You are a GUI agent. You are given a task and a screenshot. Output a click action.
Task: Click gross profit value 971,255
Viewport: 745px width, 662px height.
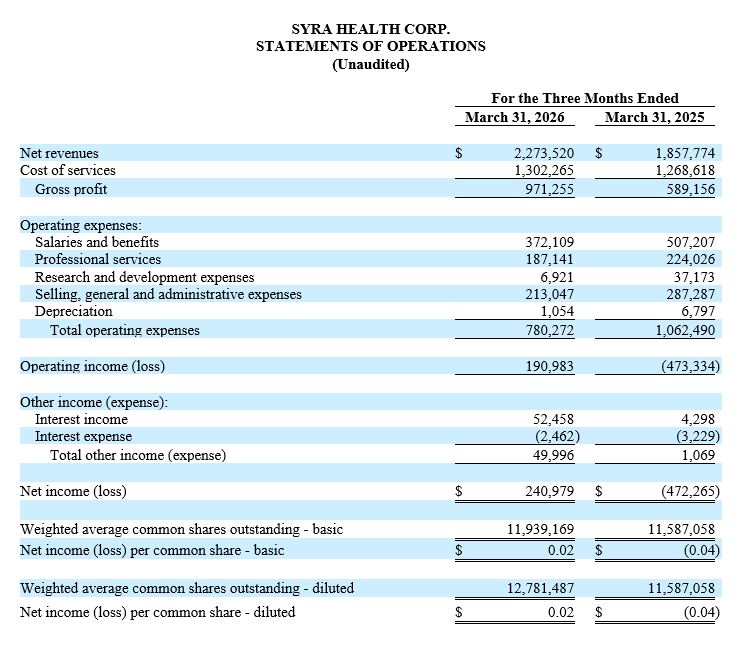(x=550, y=189)
